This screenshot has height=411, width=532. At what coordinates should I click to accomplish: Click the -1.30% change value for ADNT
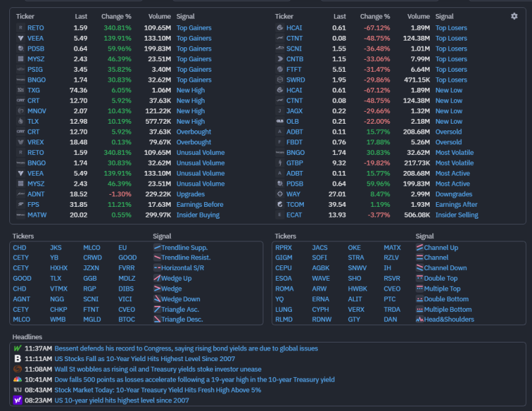pos(120,194)
